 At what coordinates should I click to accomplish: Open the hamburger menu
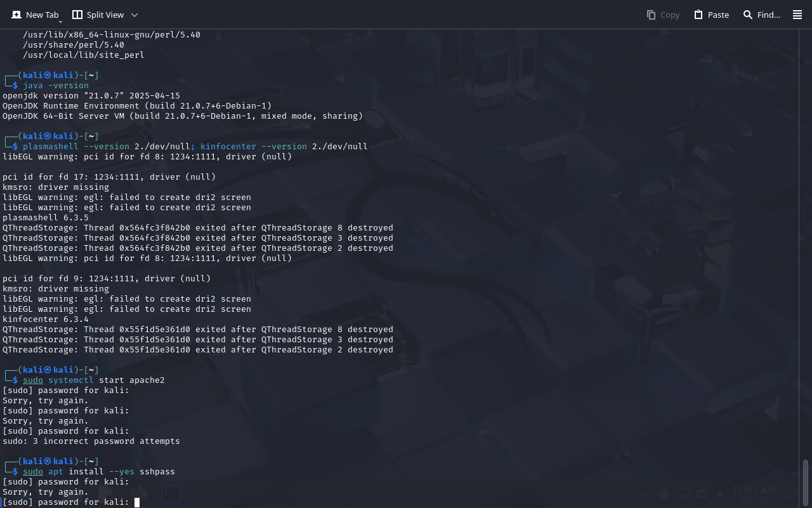pyautogui.click(x=797, y=15)
